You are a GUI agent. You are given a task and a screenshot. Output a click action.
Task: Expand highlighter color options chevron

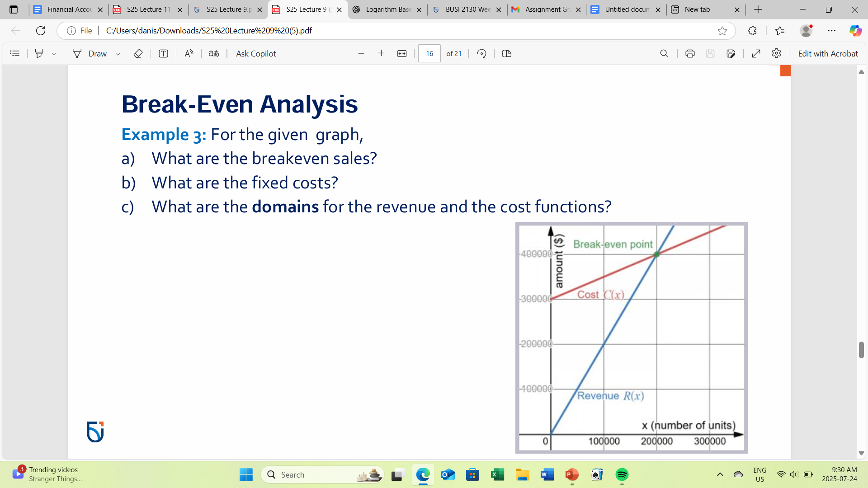coord(54,53)
